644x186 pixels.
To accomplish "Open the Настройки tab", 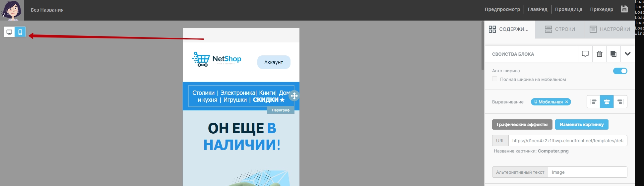I will point(610,29).
